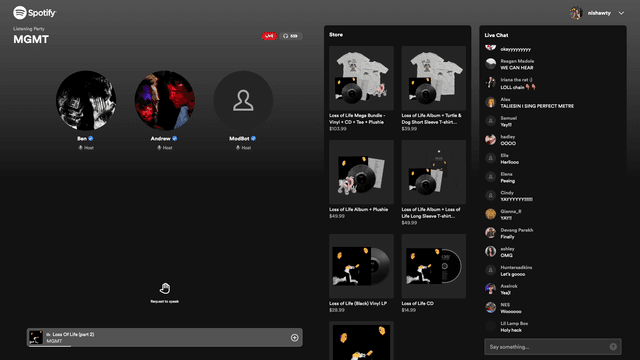
Task: Click the nishawty username label
Action: coord(599,13)
